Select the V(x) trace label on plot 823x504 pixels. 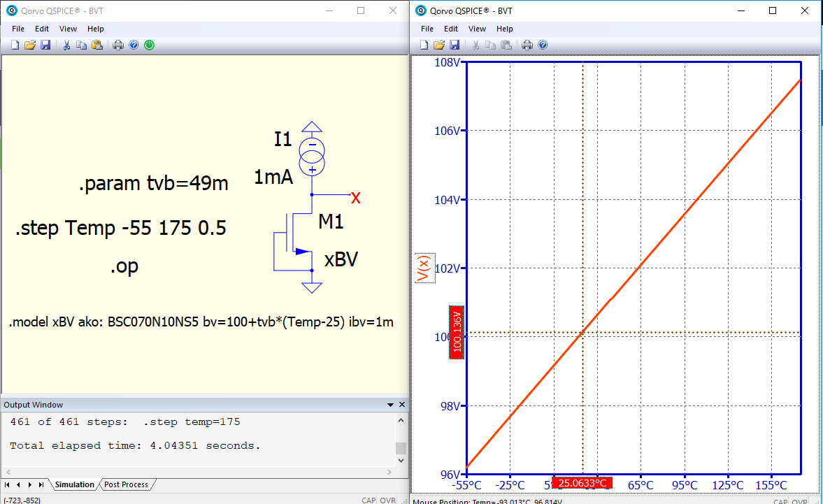point(424,268)
